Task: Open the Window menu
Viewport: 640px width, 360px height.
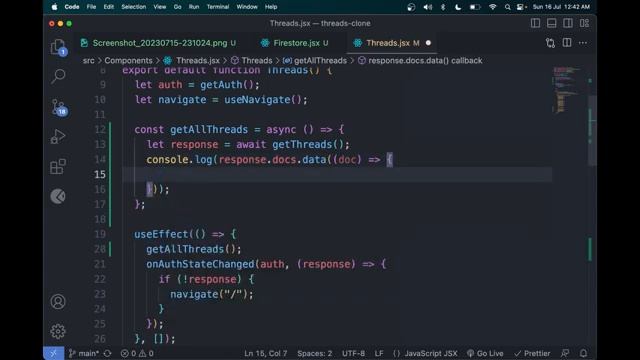Action: (247, 7)
